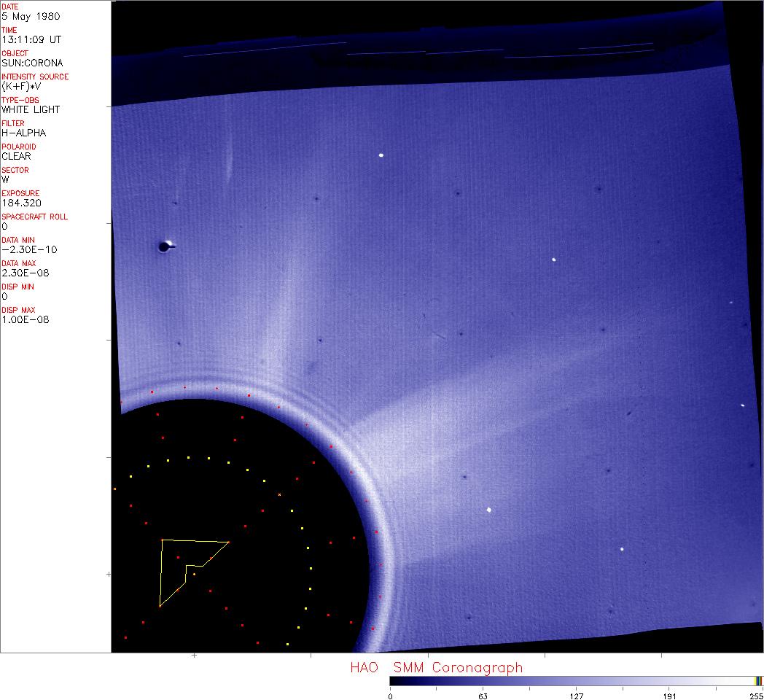
Task: Click the DATA MAX value 2.30E-08
Action: pos(26,273)
